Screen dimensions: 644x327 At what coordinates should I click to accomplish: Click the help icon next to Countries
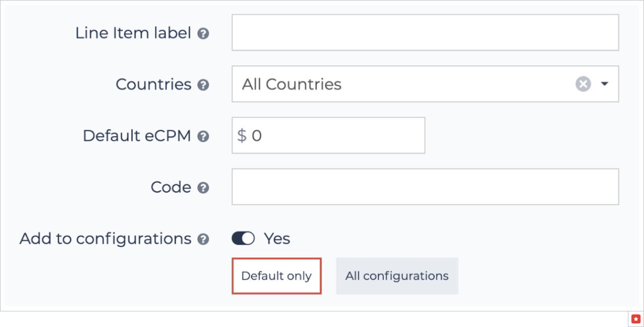(203, 85)
